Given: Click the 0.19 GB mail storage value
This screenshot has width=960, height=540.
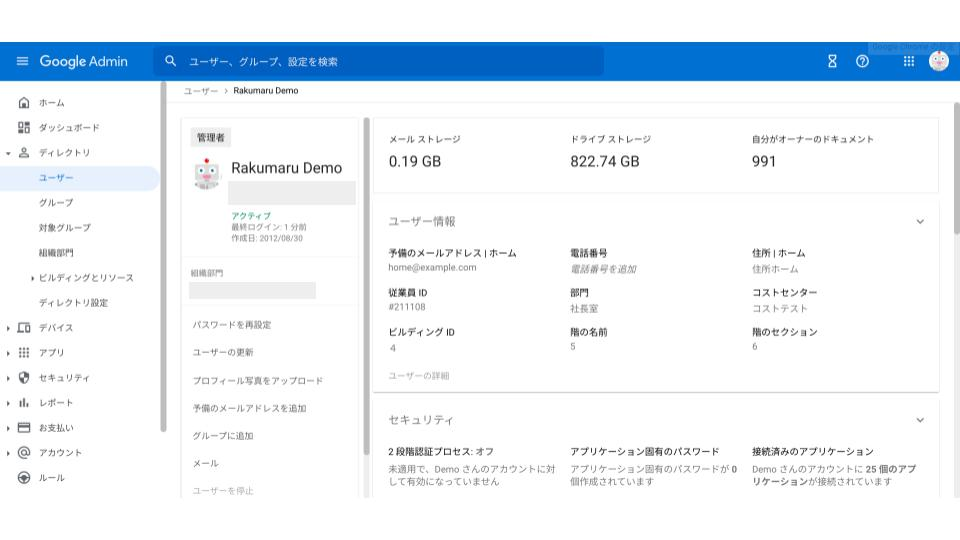Looking at the screenshot, I should click(415, 162).
